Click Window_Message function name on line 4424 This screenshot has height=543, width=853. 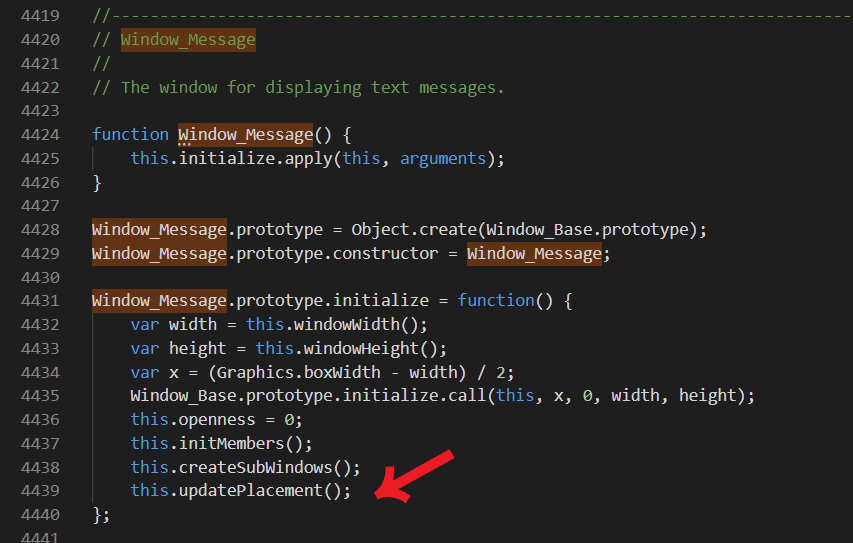(x=245, y=134)
